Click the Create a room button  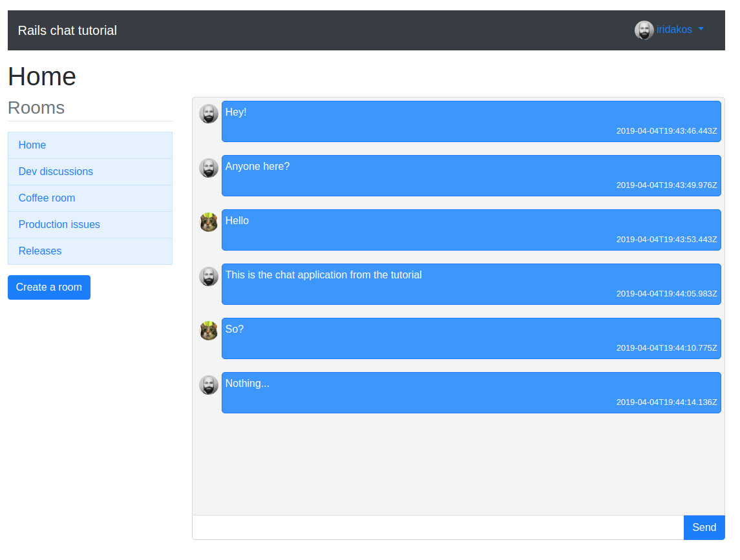49,287
